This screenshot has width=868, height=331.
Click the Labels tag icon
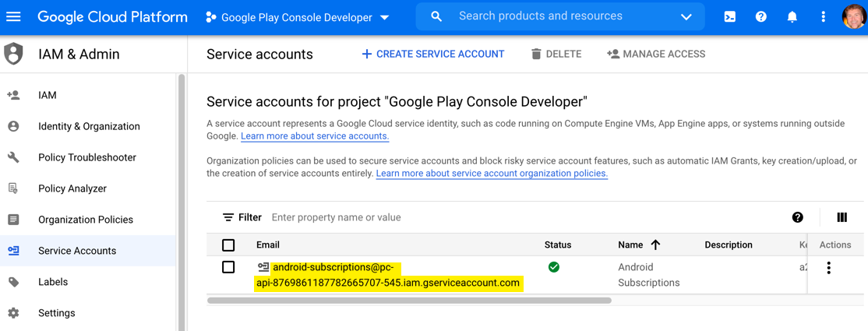point(13,282)
